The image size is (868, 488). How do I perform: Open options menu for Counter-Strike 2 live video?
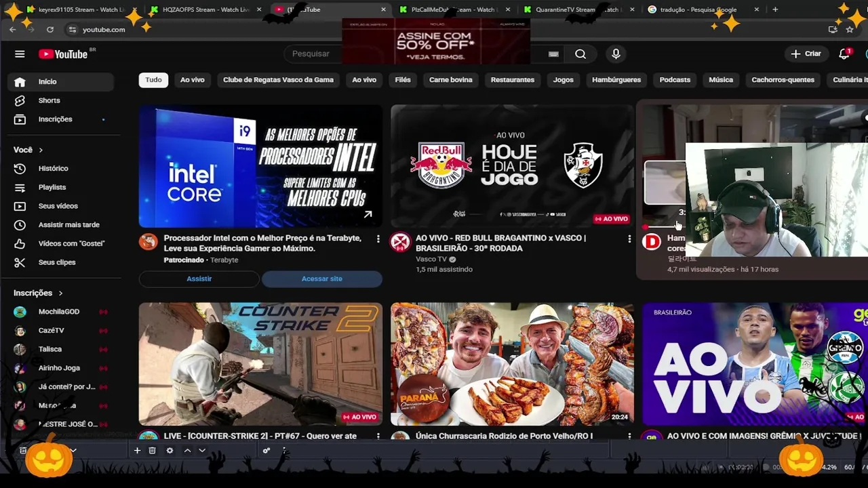tap(378, 436)
